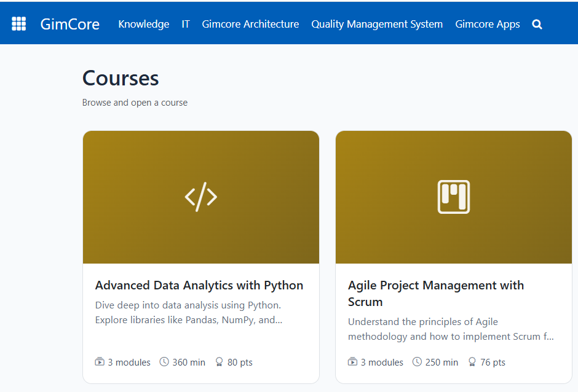Open Advanced Data Analytics with Python course
The image size is (578, 392).
pyautogui.click(x=199, y=286)
